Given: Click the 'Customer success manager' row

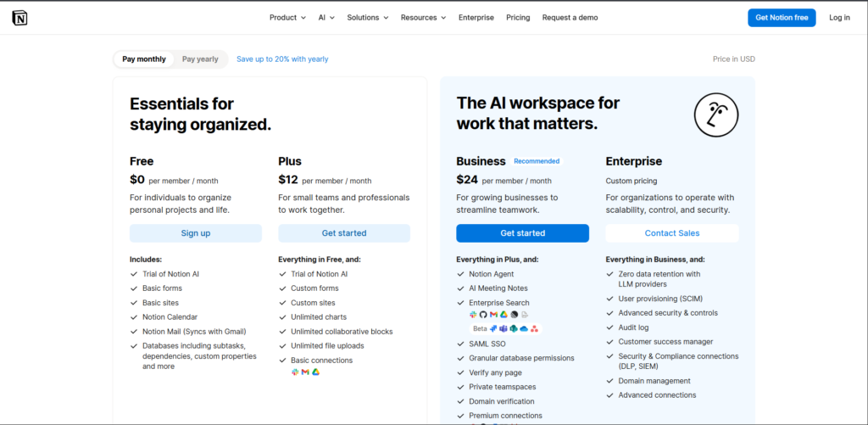Looking at the screenshot, I should click(666, 342).
